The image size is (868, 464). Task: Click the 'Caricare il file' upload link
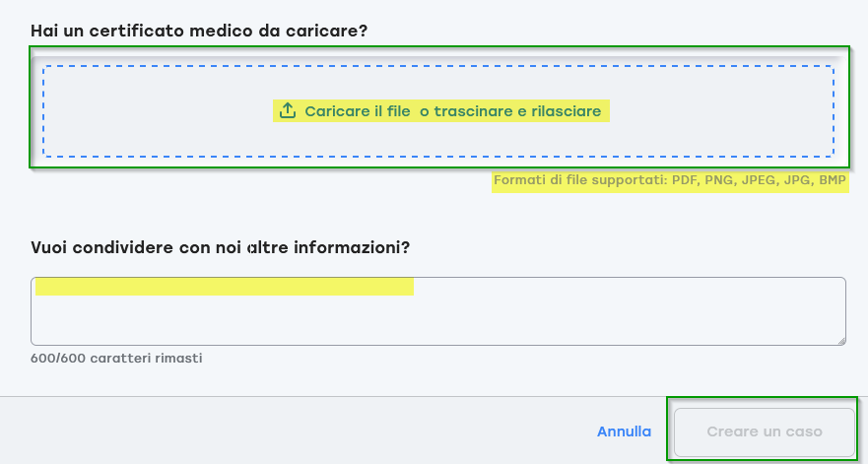point(357,111)
